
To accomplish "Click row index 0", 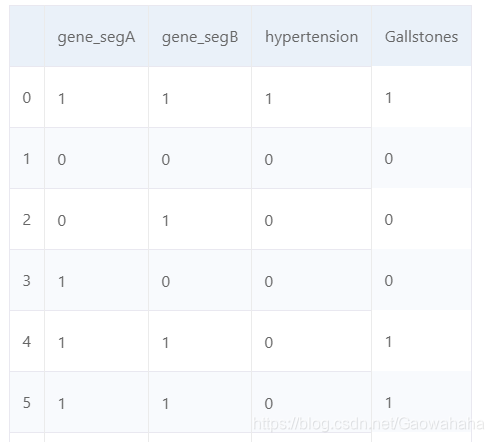I will point(27,98).
